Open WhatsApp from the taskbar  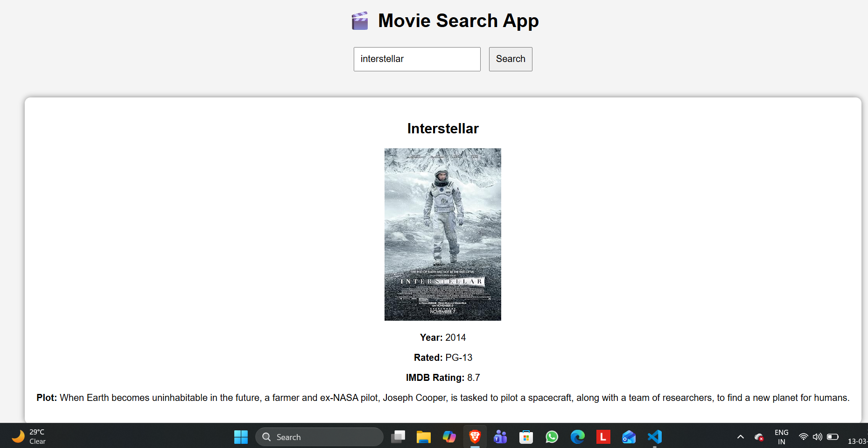point(552,437)
